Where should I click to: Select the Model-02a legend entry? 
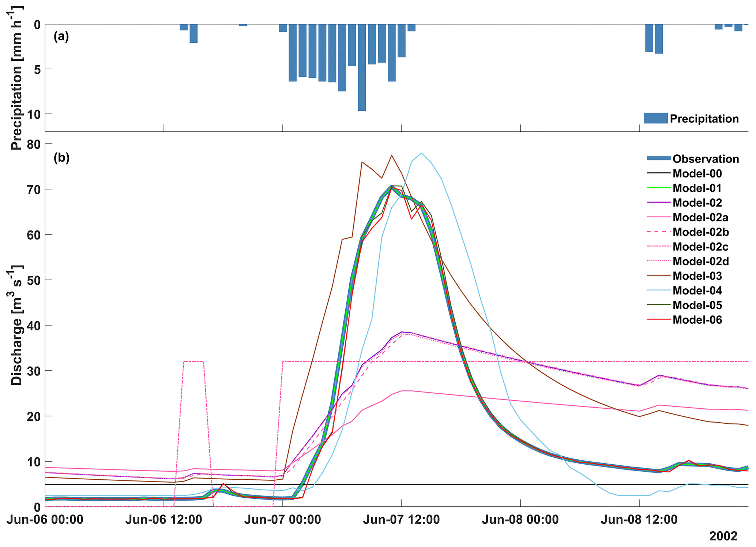click(x=700, y=217)
